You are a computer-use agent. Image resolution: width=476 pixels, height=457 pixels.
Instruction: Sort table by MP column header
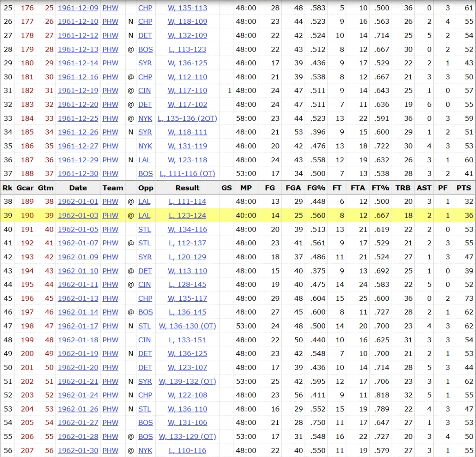tap(246, 188)
